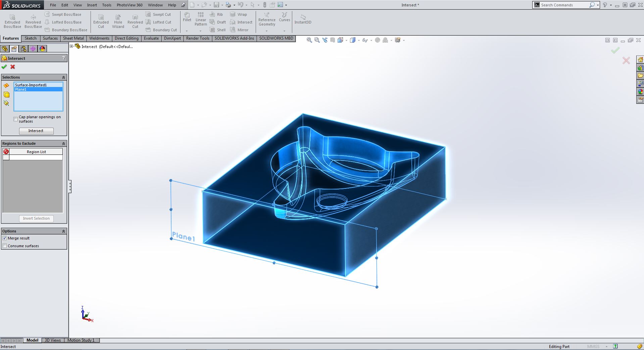Click the green checkmark to accept Intersect
Screen dimensions: 644x350
[x=4, y=67]
